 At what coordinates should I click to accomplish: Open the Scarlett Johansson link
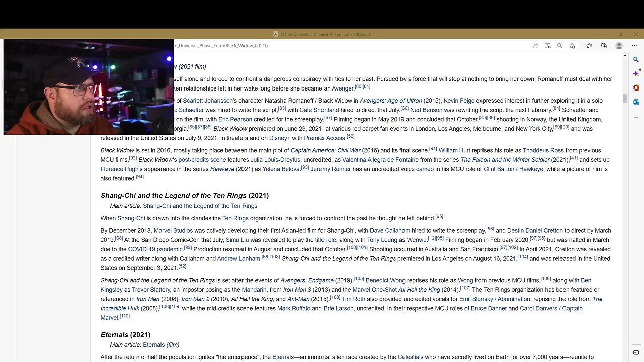(208, 101)
